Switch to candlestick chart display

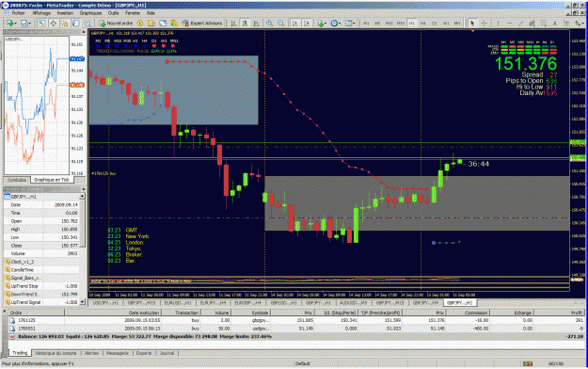coord(245,24)
